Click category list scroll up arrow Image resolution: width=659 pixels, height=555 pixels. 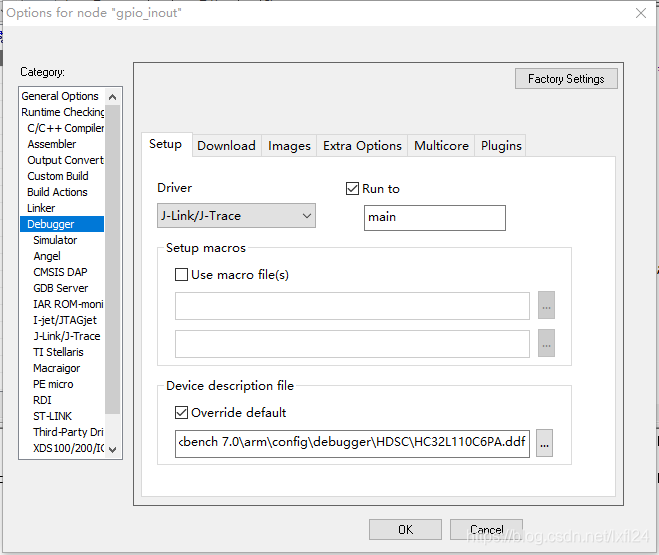112,97
